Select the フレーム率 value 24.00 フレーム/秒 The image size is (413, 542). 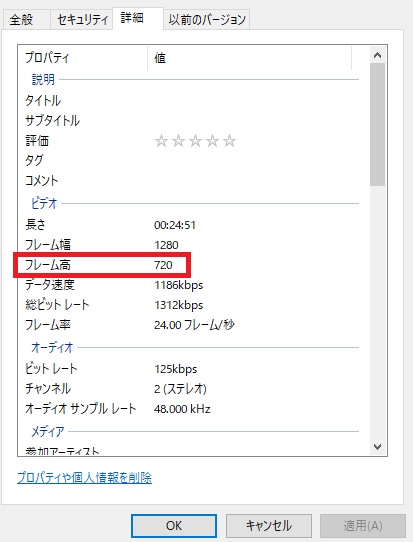(x=194, y=325)
